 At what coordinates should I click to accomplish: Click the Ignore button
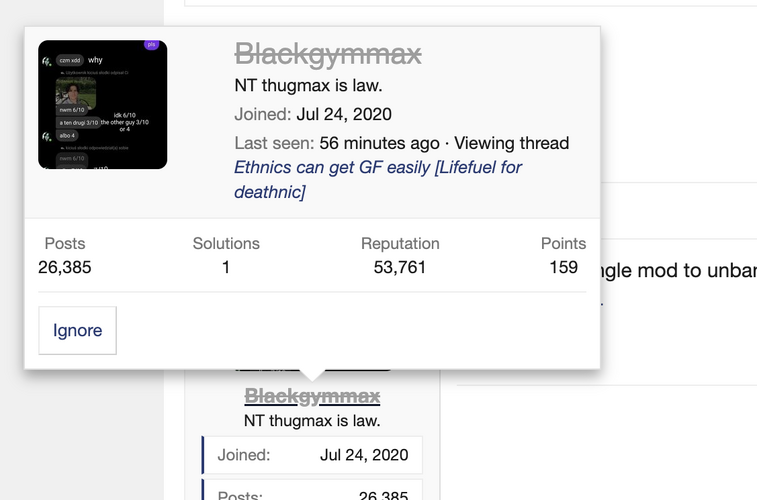pyautogui.click(x=77, y=330)
